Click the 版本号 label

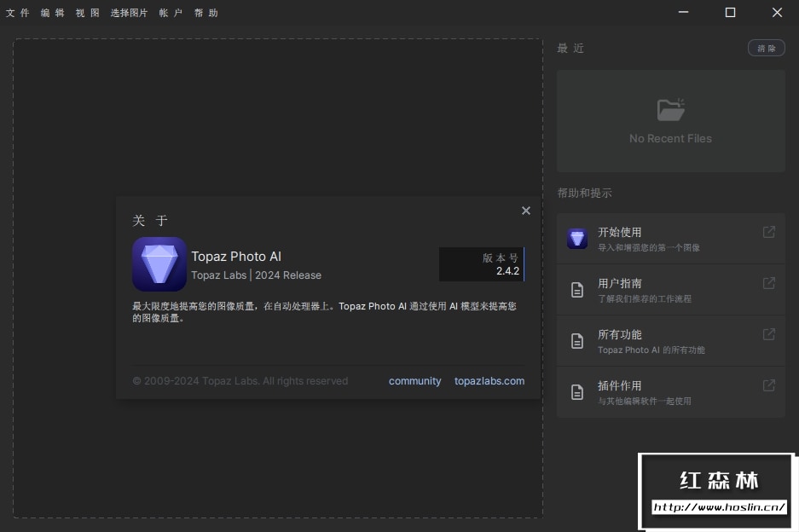[501, 257]
